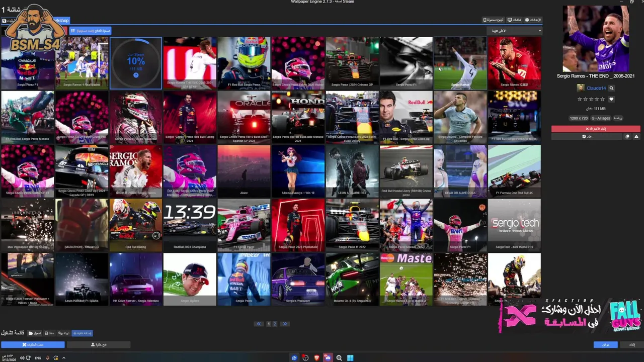Viewport: 644px width, 362px height.
Task: Favorite the wallpaper with the heart icon
Action: point(611,99)
